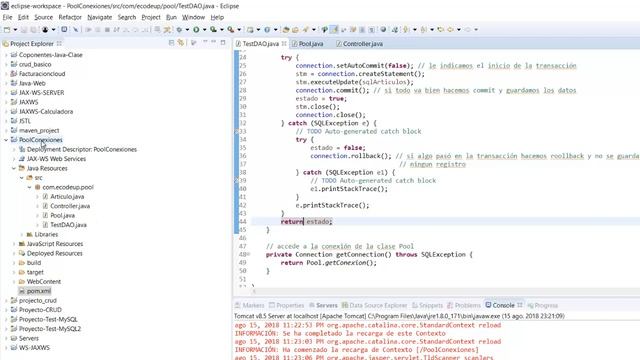Open the Window menu
This screenshot has width=640, height=360.
tap(193, 17)
